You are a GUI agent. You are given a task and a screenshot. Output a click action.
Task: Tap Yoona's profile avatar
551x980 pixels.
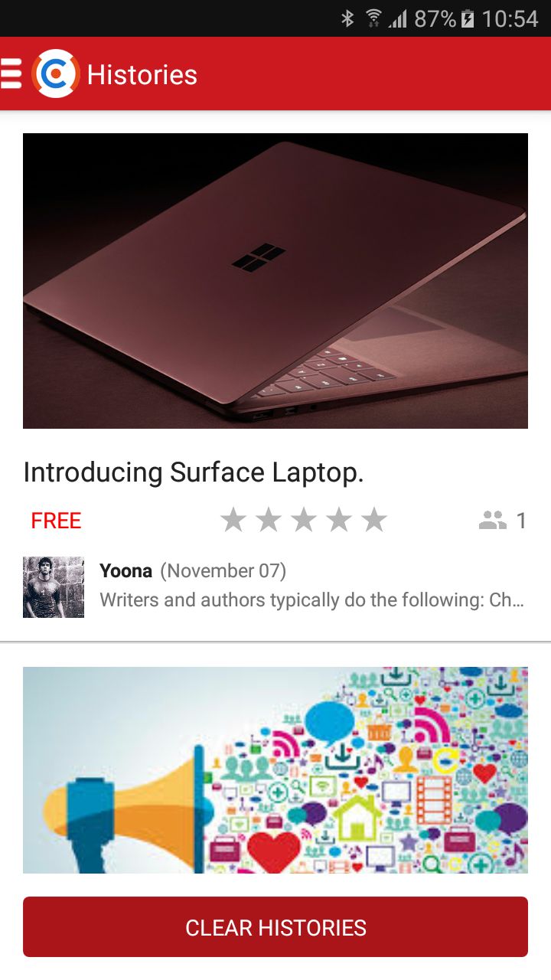click(54, 587)
